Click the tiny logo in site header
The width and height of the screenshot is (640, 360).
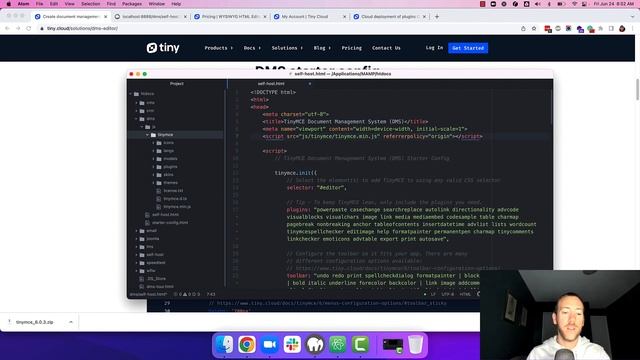[x=163, y=48]
